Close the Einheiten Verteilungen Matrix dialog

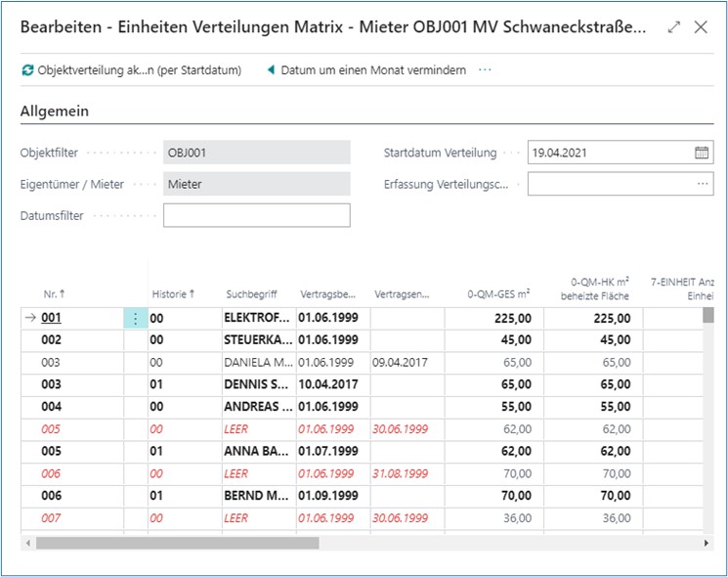tap(701, 27)
